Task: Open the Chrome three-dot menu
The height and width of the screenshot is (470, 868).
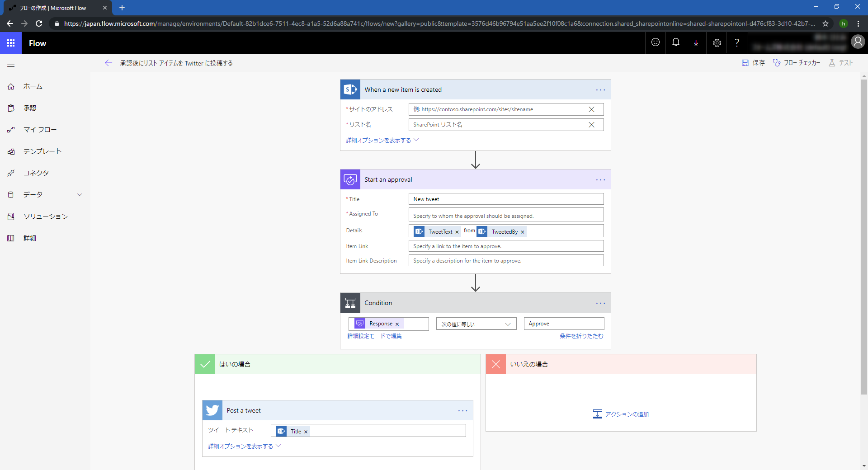Action: tap(859, 23)
